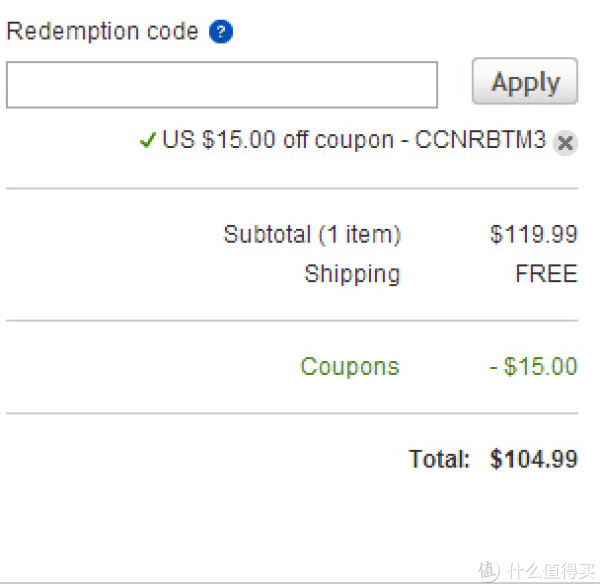Viewport: 600px width, 588px height.
Task: Click the FREE shipping value
Action: [x=546, y=274]
